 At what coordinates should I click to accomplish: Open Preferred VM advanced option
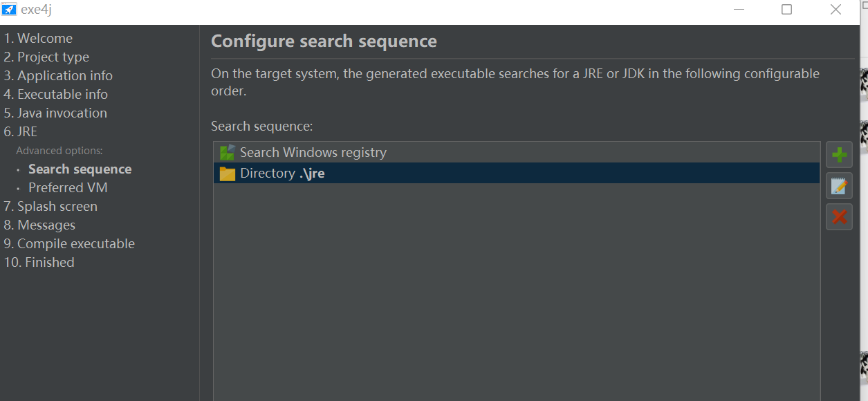68,188
